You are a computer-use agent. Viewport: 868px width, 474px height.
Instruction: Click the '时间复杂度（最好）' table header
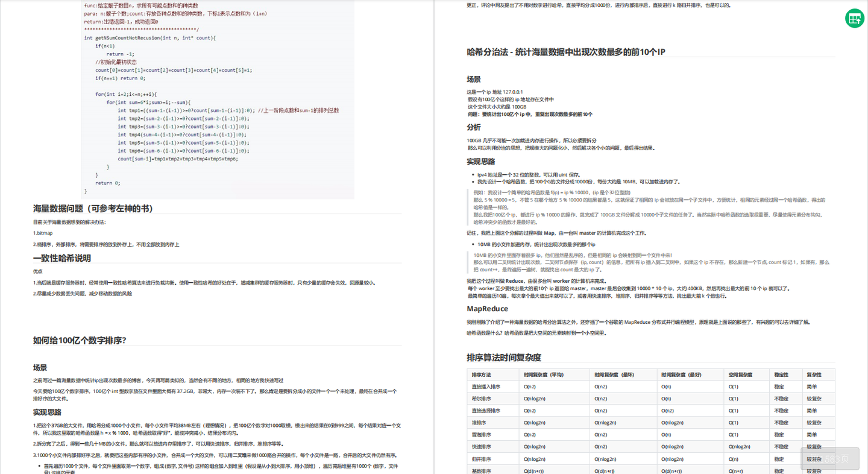click(681, 374)
